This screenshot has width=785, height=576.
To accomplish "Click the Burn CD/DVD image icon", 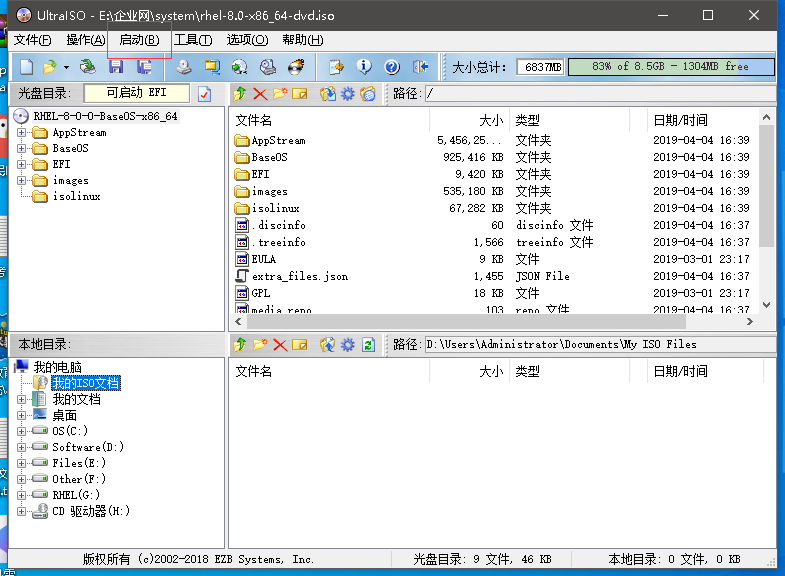I will pyautogui.click(x=296, y=67).
